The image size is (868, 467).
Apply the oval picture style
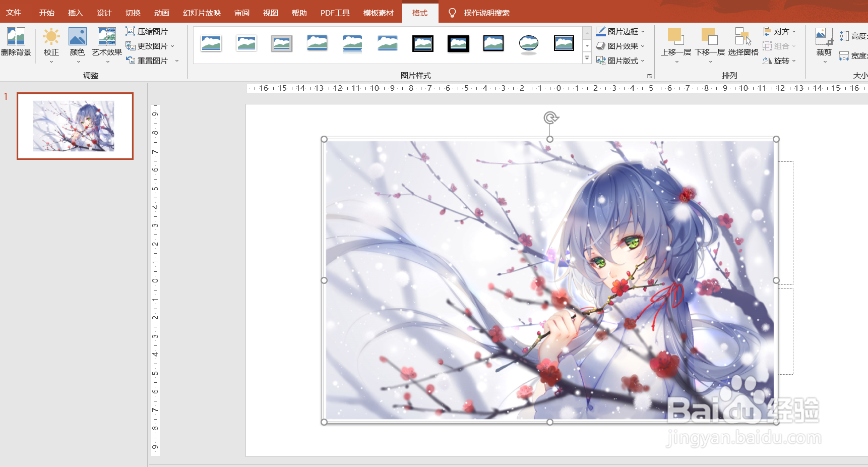coord(529,44)
